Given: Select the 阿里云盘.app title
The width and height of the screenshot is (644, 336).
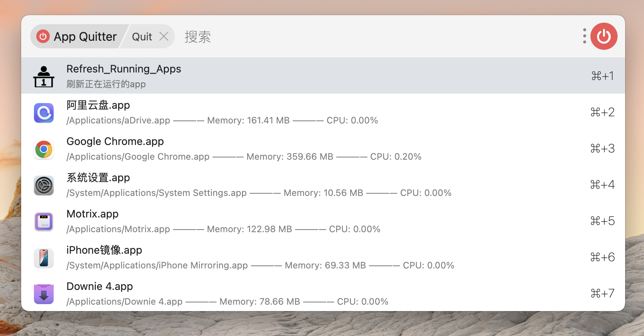Looking at the screenshot, I should (98, 105).
